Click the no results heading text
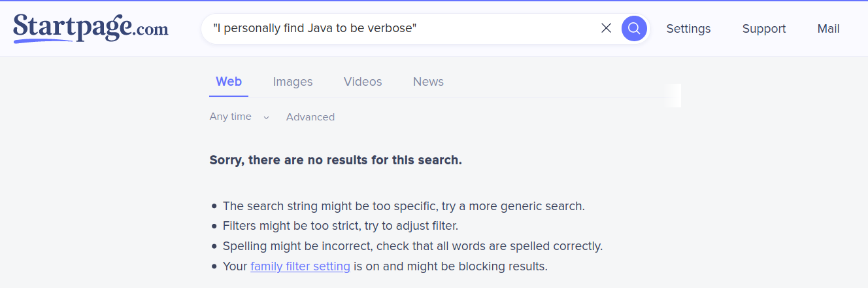 point(336,160)
